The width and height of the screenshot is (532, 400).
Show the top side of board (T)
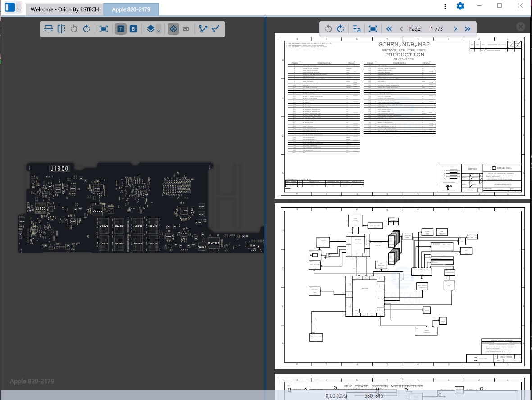120,29
